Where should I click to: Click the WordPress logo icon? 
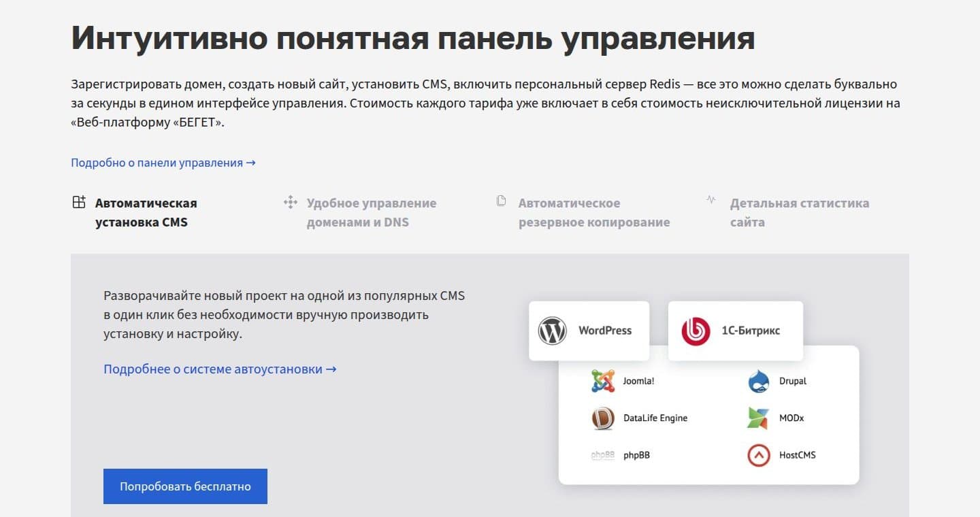pyautogui.click(x=553, y=331)
